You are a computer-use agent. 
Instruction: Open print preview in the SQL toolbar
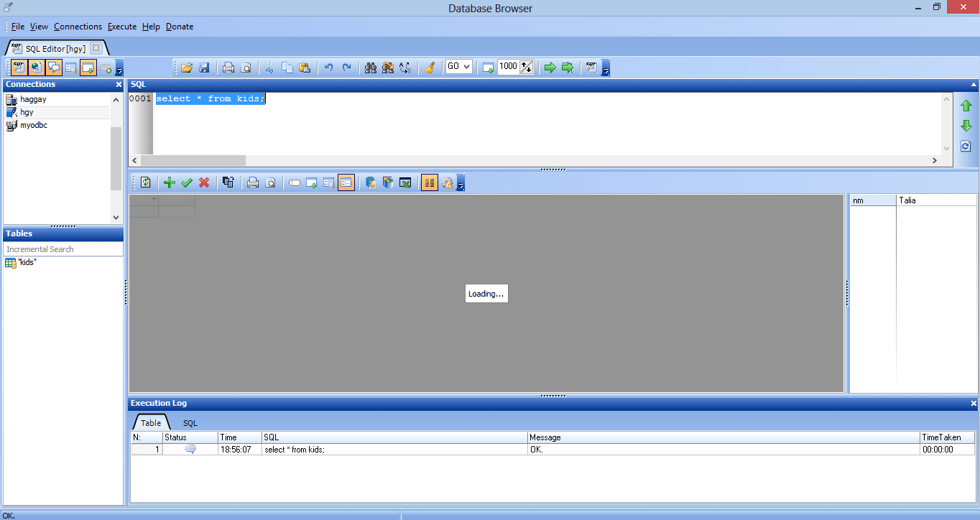[x=246, y=68]
